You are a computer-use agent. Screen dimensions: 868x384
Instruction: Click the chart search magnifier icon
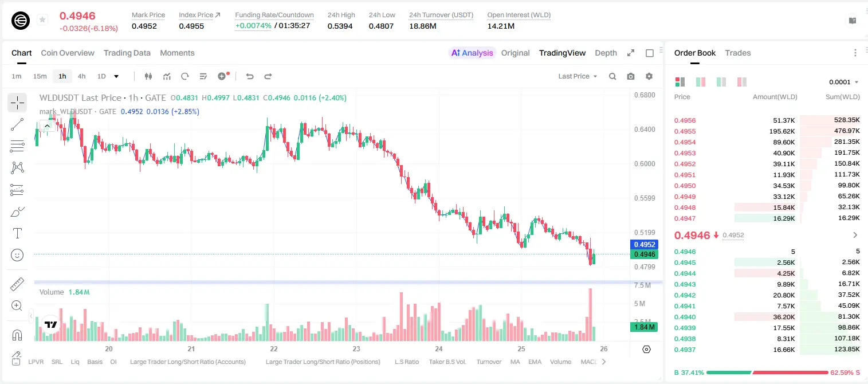[612, 76]
